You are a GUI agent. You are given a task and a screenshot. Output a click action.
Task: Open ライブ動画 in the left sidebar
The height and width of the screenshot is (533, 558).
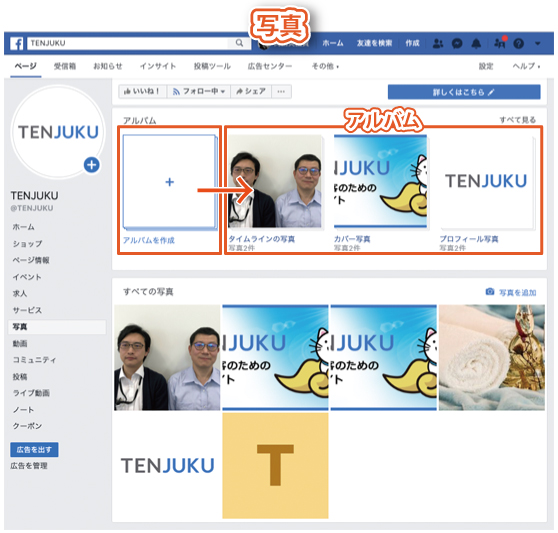click(x=31, y=393)
